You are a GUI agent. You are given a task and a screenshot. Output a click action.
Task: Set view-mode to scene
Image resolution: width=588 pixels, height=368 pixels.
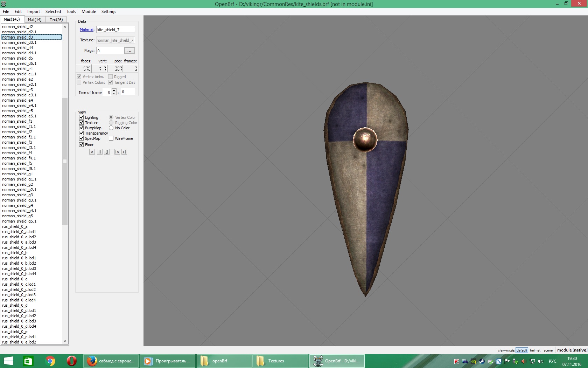tap(548, 350)
